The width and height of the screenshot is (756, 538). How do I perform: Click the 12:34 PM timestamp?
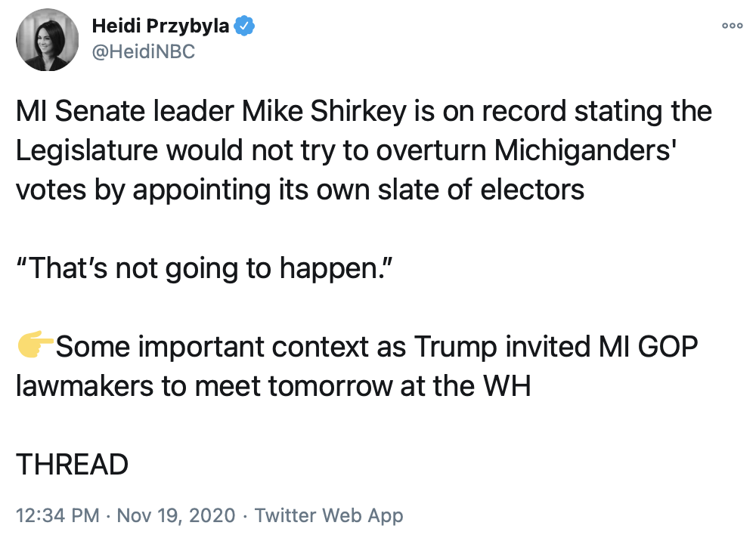point(57,516)
